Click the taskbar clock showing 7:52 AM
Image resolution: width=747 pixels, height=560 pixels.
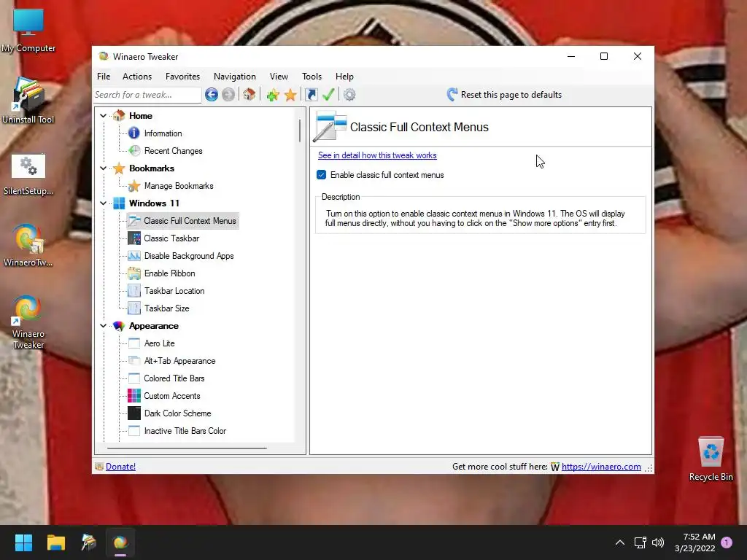tap(695, 542)
